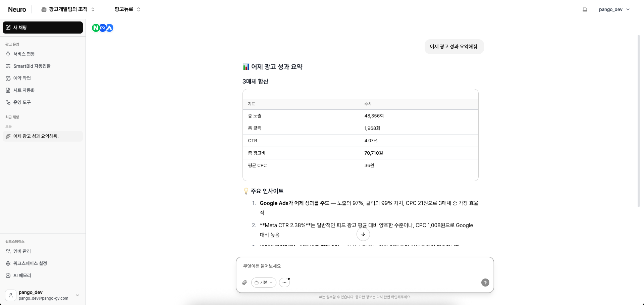This screenshot has width=644, height=305.
Task: Open 시트 자동화 menu item
Action: 43,90
